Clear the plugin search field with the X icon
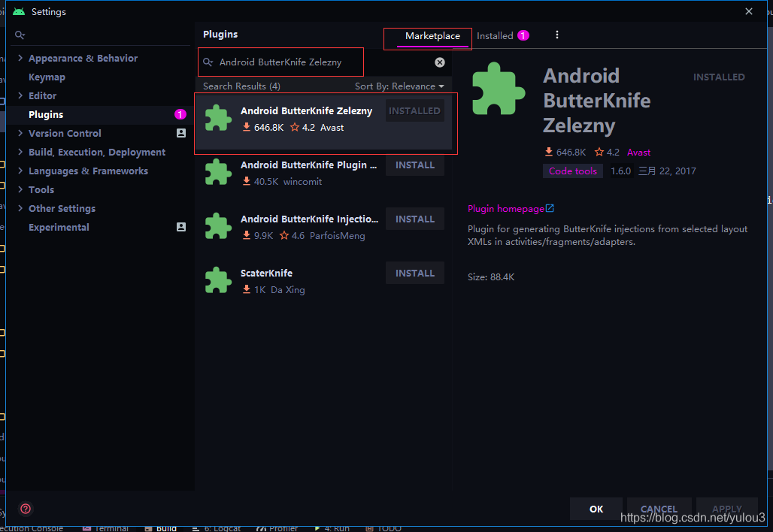Screen dimensions: 773x532 pyautogui.click(x=440, y=62)
